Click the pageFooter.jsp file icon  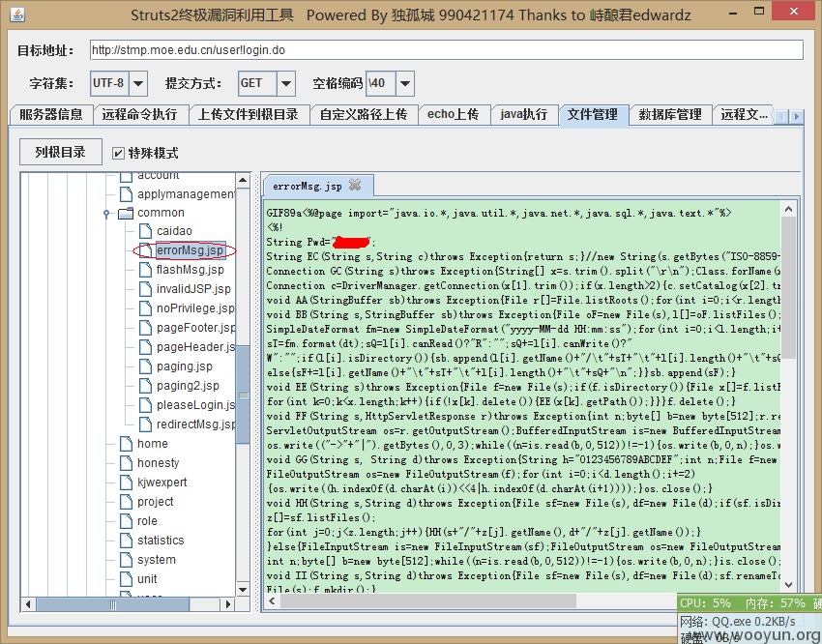[146, 328]
